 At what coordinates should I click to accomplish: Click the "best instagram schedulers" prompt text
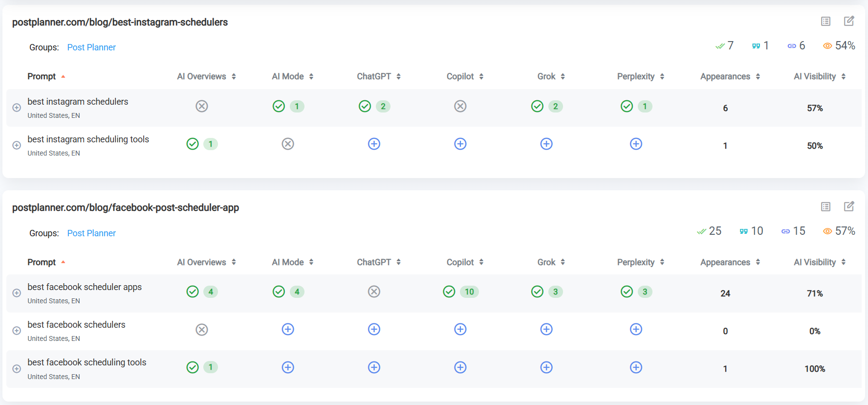point(78,102)
